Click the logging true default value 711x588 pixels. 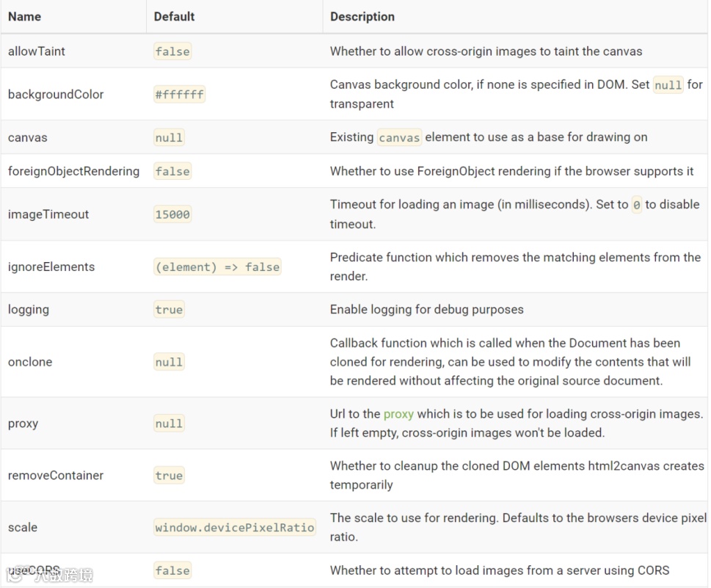(x=169, y=310)
